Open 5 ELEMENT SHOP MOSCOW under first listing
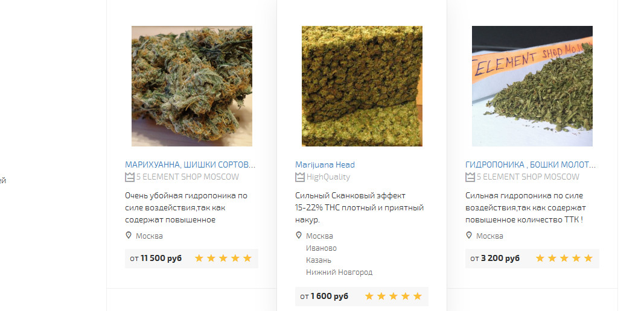The height and width of the screenshot is (311, 644). 188,177
